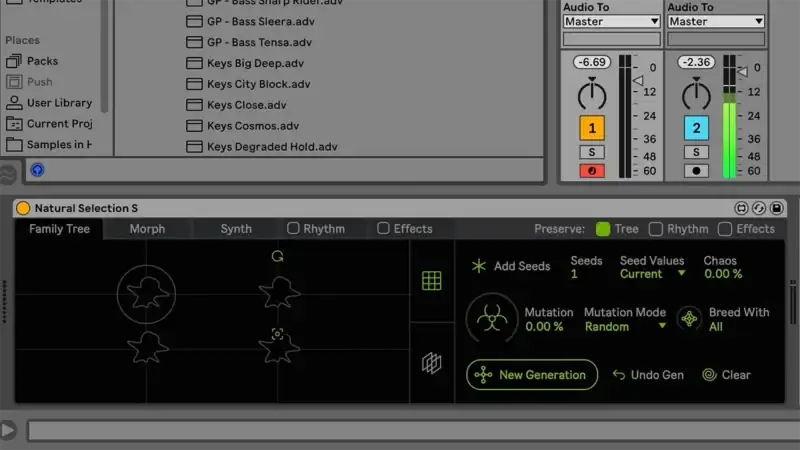The image size is (800, 450).
Task: Click Undo Gen button
Action: coord(648,375)
